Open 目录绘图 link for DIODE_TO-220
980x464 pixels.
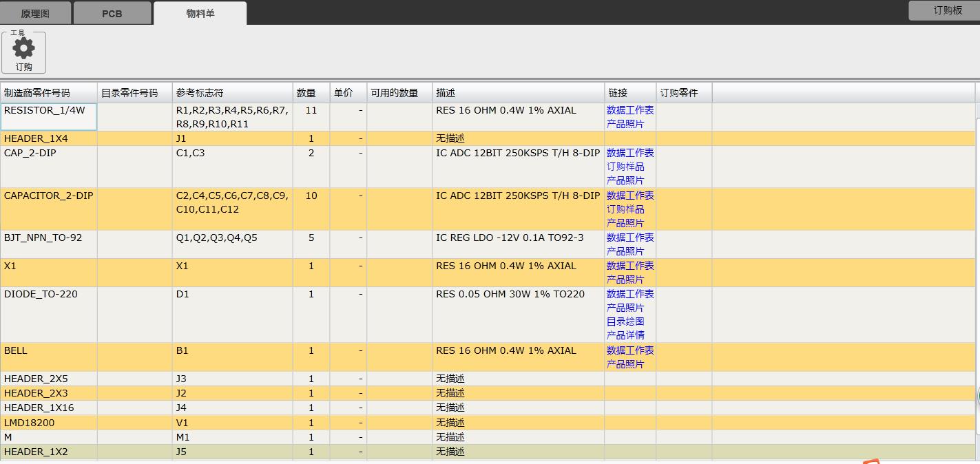(625, 321)
